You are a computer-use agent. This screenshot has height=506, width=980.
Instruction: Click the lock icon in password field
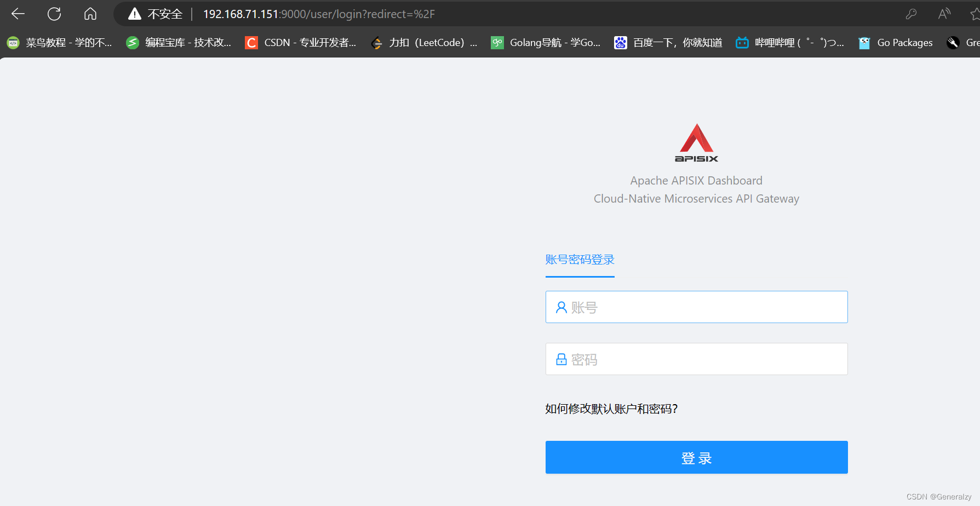(x=561, y=359)
